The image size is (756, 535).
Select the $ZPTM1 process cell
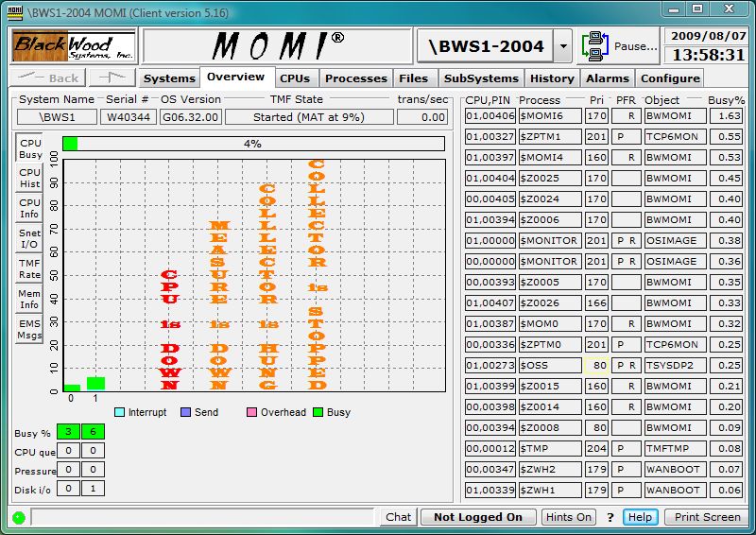click(550, 136)
